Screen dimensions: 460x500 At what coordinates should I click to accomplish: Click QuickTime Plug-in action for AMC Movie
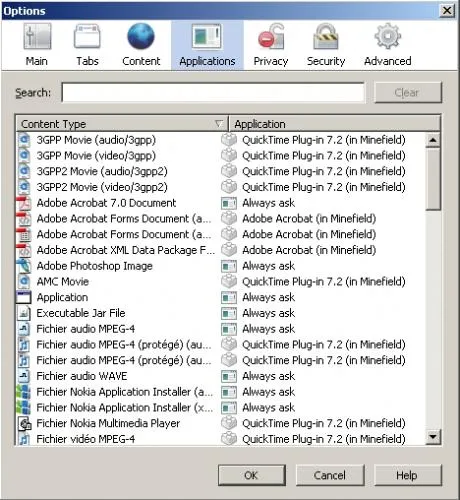click(324, 281)
